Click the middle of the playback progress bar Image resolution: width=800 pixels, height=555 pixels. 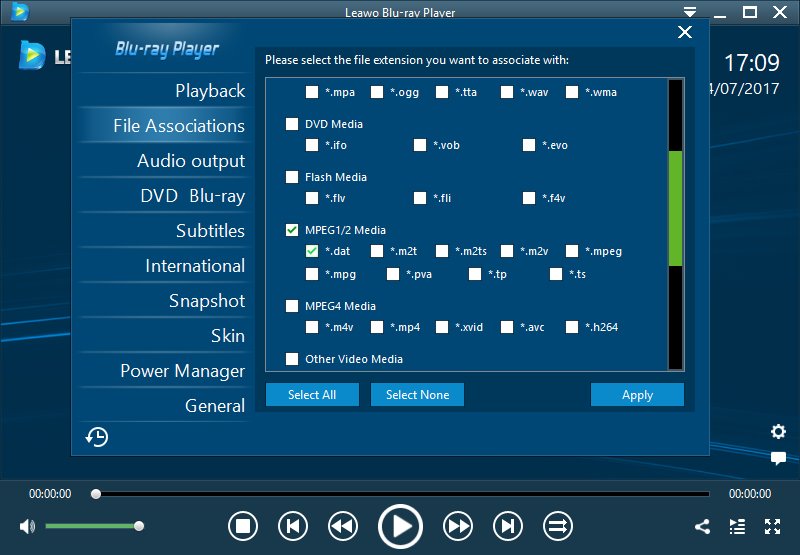point(403,494)
